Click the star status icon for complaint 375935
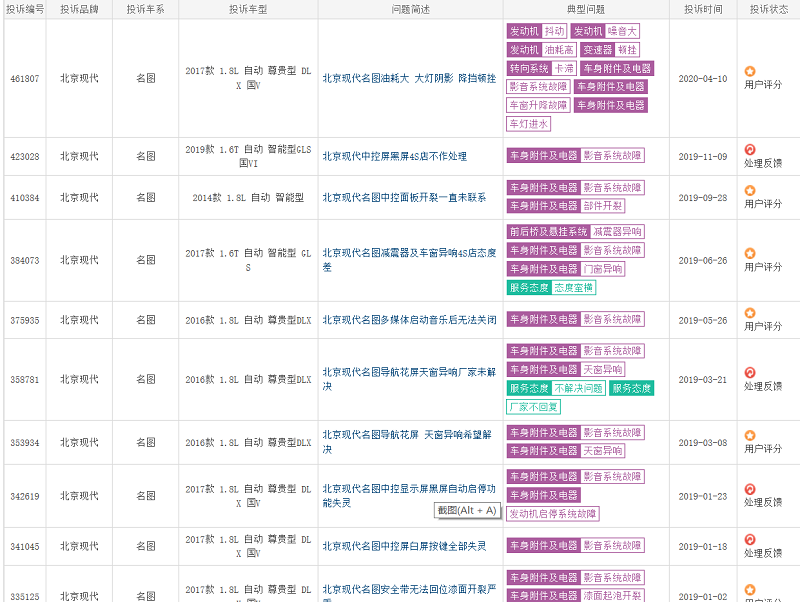The width and height of the screenshot is (800, 602). point(750,313)
